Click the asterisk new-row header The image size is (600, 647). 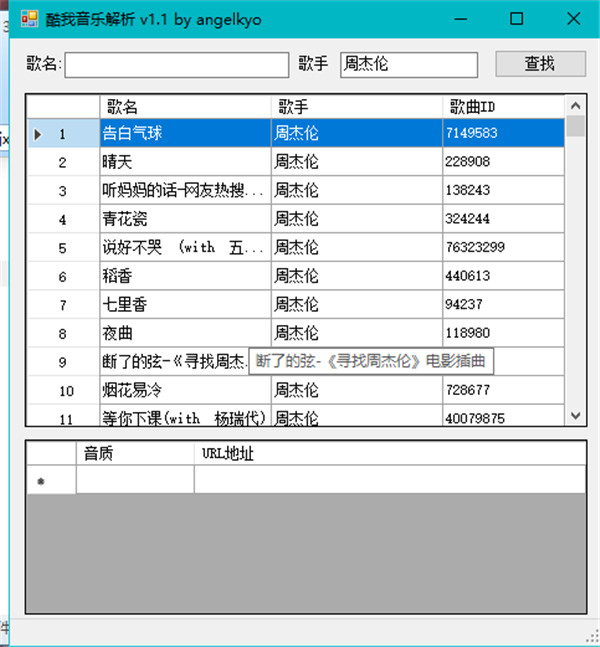click(x=51, y=480)
